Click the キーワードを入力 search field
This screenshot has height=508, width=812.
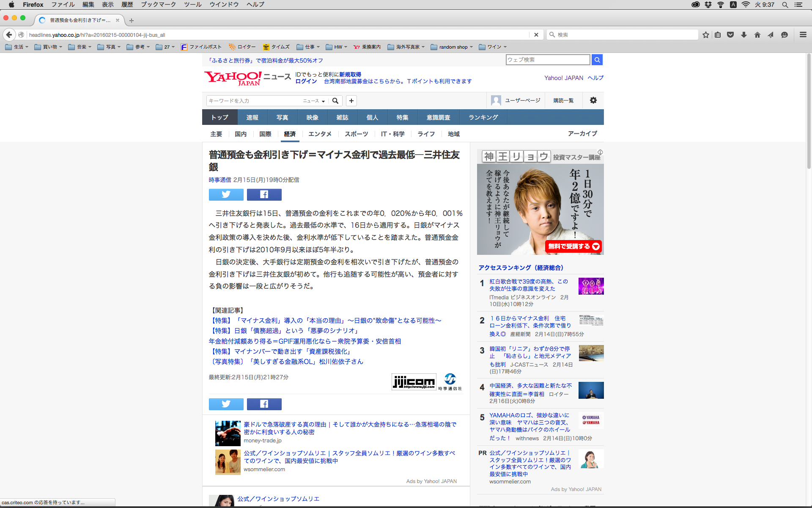coord(254,101)
